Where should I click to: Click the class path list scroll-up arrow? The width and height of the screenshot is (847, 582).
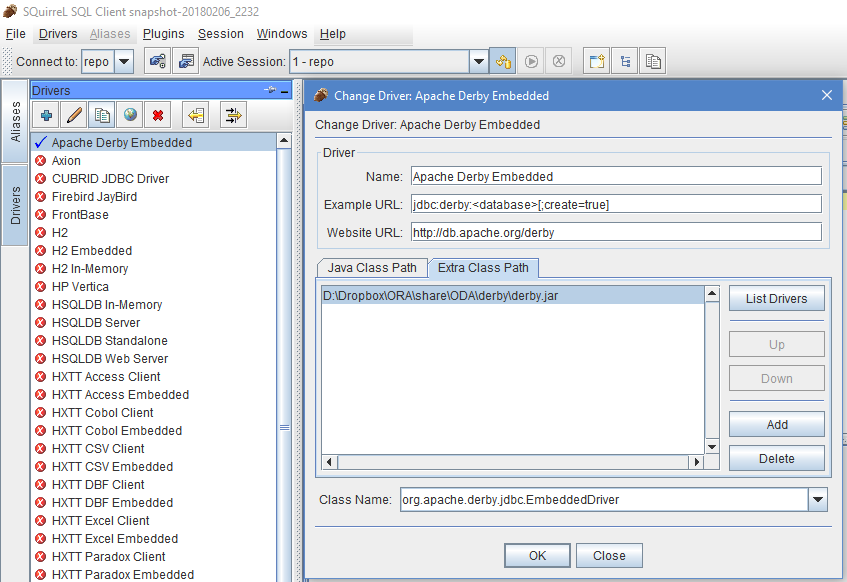(x=712, y=293)
